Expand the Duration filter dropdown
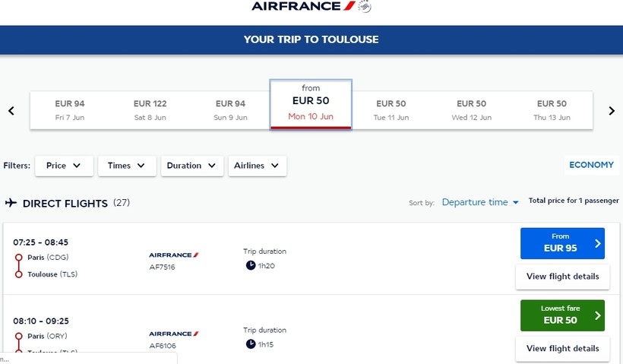 pyautogui.click(x=192, y=166)
